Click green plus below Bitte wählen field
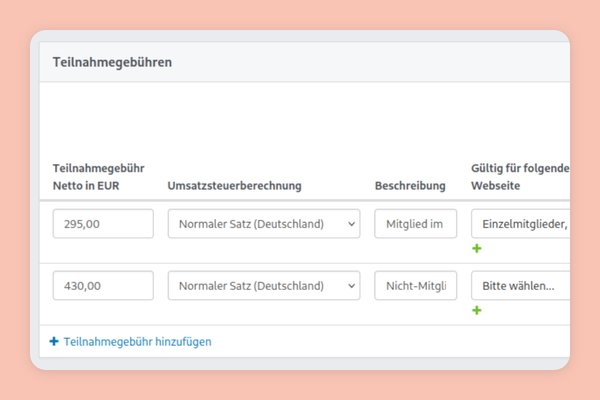The height and width of the screenshot is (400, 600). [x=477, y=310]
